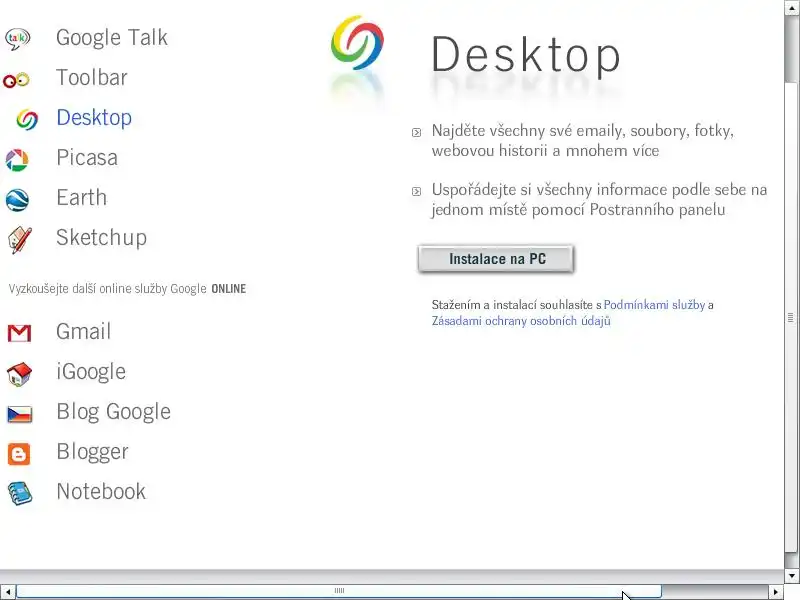Open the Gmail online service

tap(83, 332)
